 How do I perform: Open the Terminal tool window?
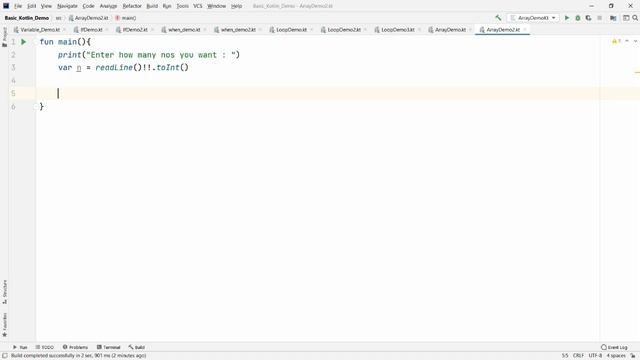coord(108,347)
